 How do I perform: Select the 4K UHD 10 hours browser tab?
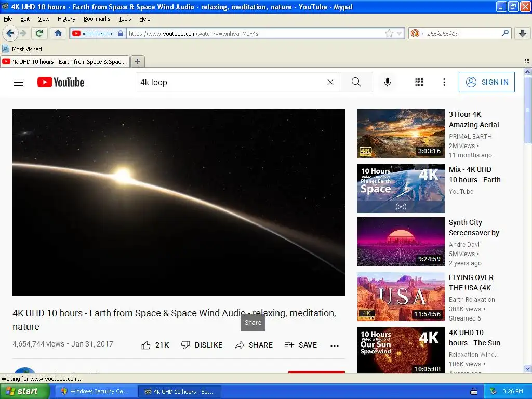pos(65,62)
